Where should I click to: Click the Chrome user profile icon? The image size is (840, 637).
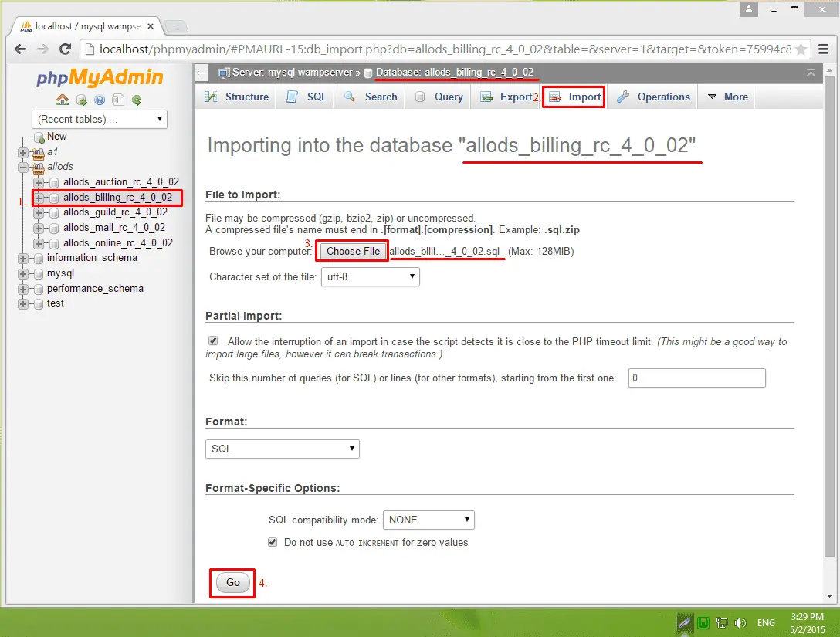748,9
